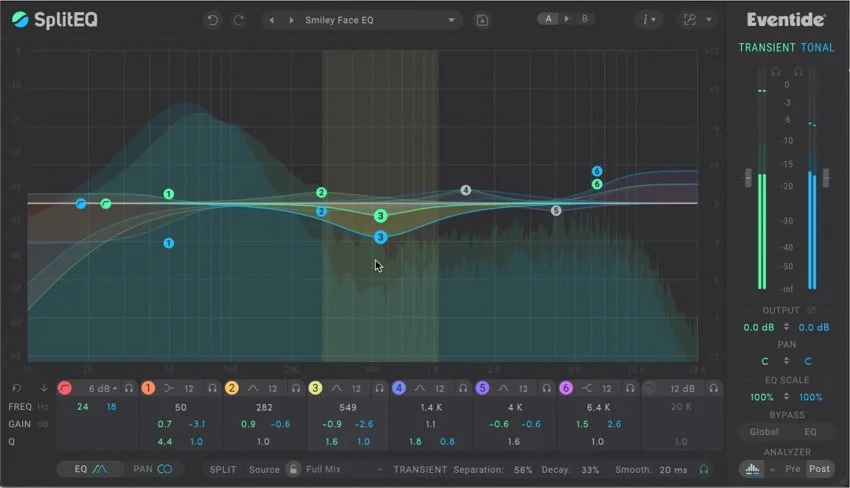Screen dimensions: 850x488
Task: Click the Tonal output fader handle
Action: (x=826, y=178)
